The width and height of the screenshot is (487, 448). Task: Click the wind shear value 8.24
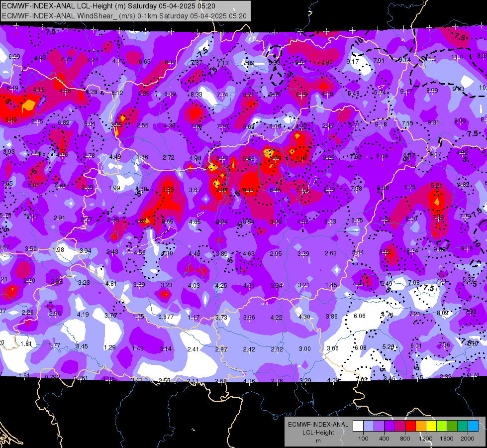coord(221,222)
